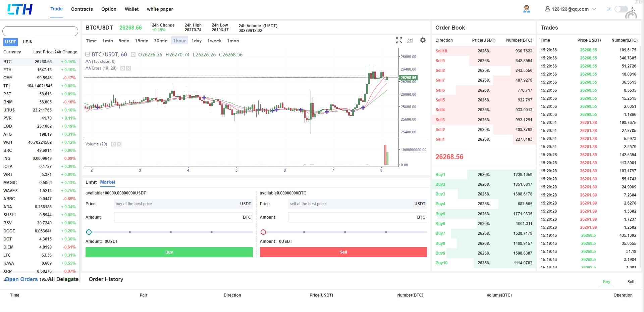Viewport: 644px width, 312px height.
Task: Click the currency search input field
Action: pyautogui.click(x=40, y=31)
